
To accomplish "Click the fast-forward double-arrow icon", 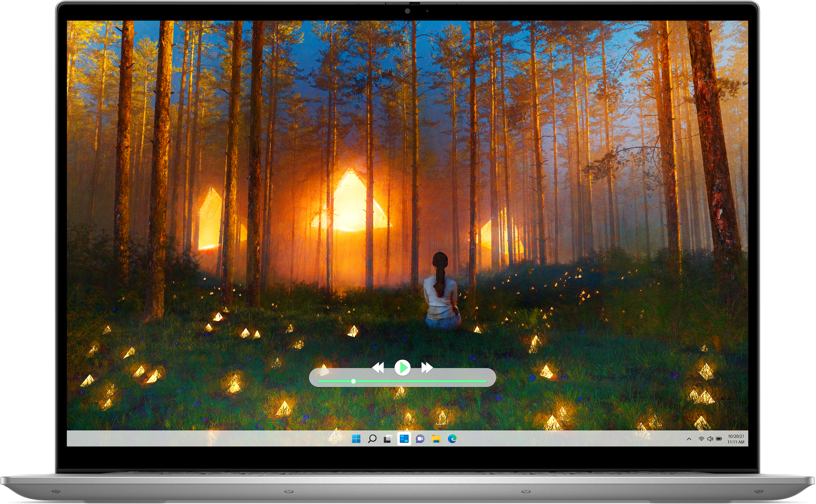I will [x=427, y=367].
